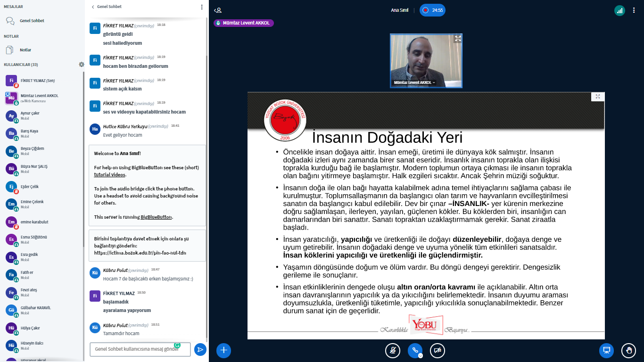Open Notlar shared notes
This screenshot has height=362, width=644.
point(25,50)
